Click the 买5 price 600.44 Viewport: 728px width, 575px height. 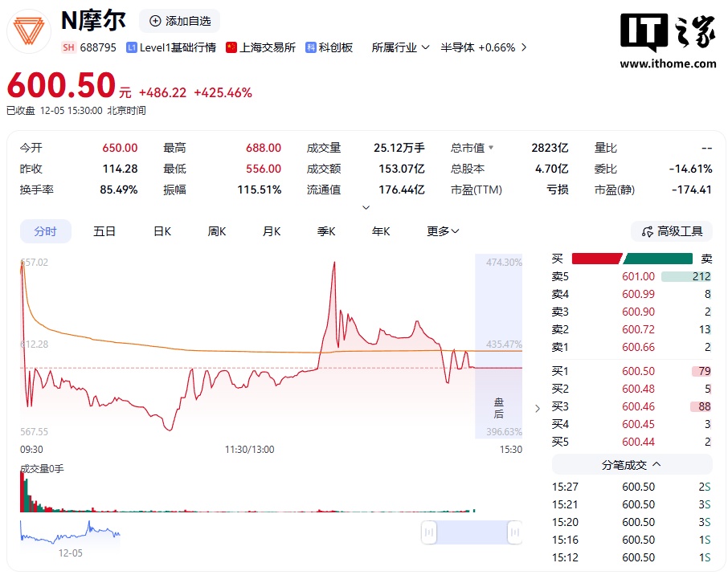[638, 442]
